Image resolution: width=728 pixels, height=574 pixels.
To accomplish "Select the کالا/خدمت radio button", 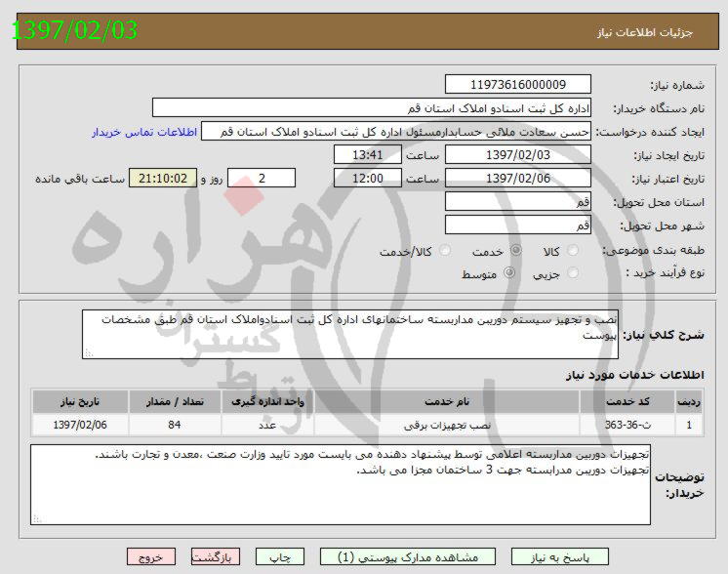I will (x=445, y=250).
